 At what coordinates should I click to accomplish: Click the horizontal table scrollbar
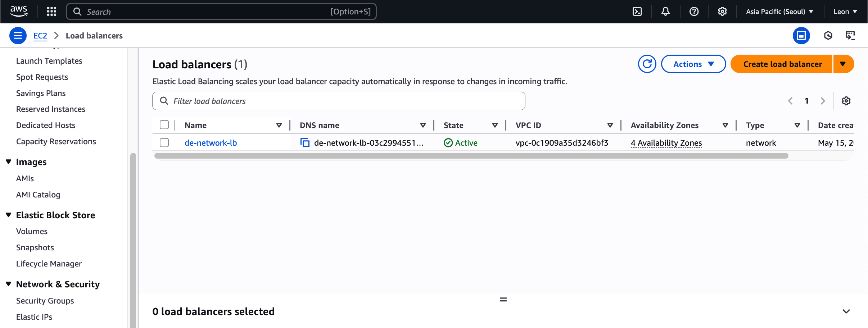[x=471, y=156]
